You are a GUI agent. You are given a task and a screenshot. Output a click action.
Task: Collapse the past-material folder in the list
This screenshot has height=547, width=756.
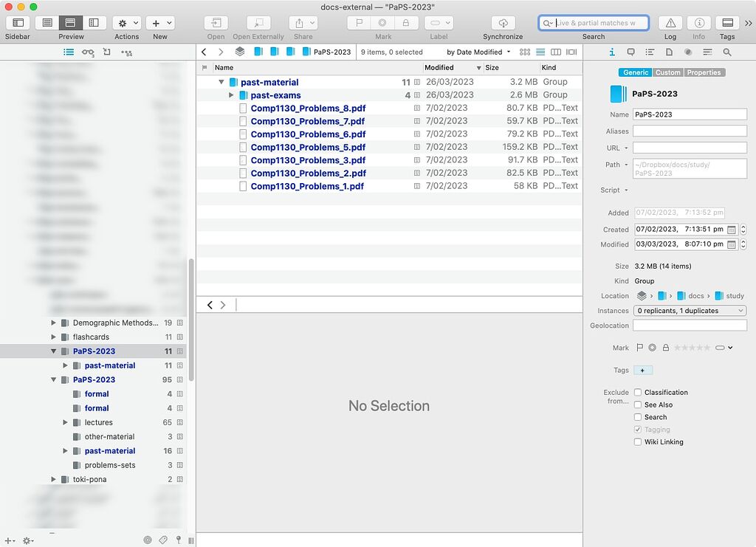(221, 82)
